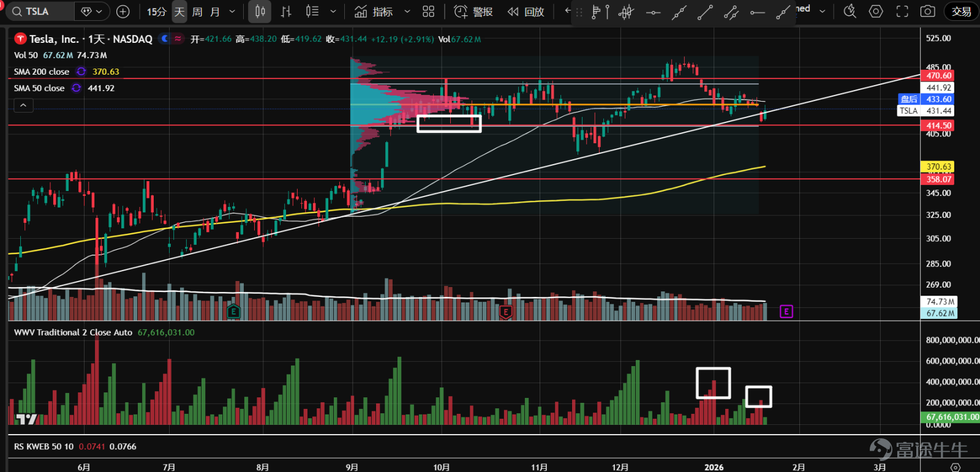Select extended line drawing tool
This screenshot has height=472, width=980.
(679, 12)
